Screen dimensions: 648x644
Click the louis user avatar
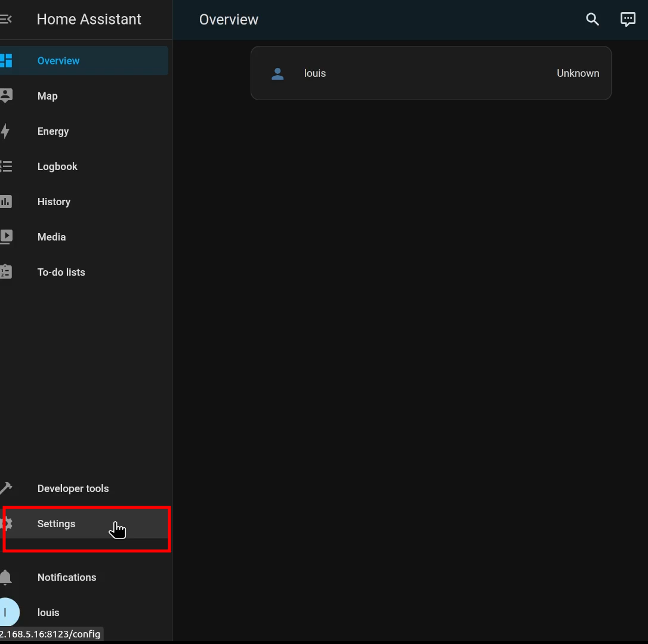point(9,612)
